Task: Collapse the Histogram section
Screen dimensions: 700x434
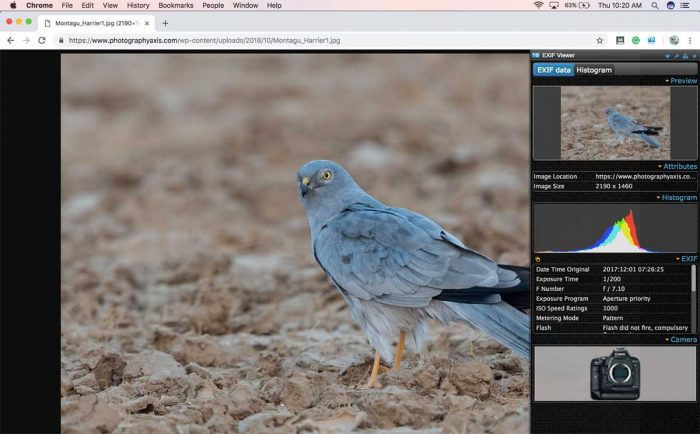Action: coord(678,198)
